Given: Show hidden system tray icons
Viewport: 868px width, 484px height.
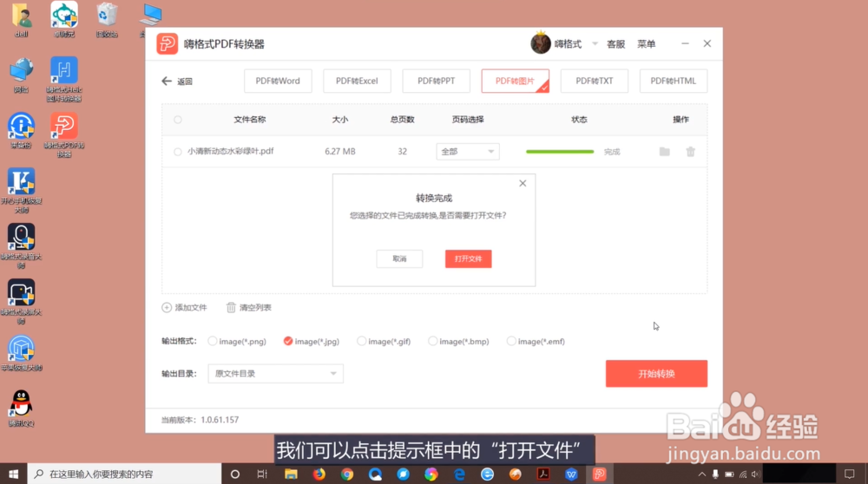Looking at the screenshot, I should pyautogui.click(x=702, y=474).
